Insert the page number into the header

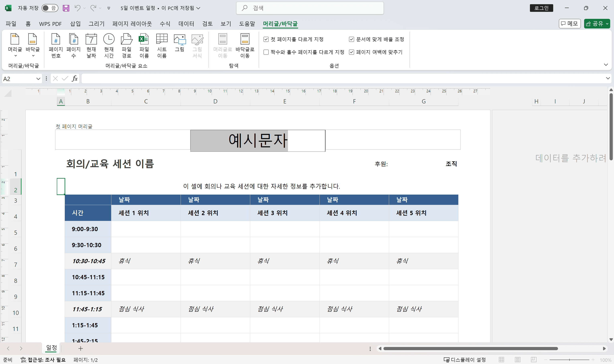56,45
